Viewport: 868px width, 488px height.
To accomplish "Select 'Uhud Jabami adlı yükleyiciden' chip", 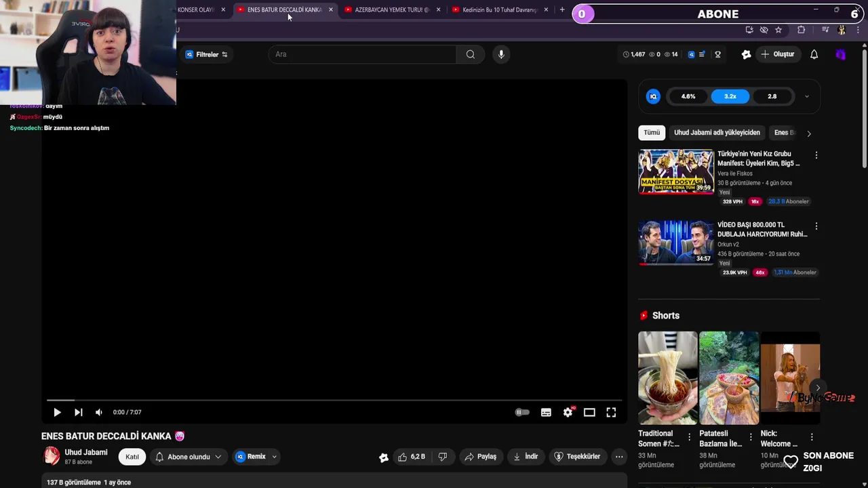I will [x=717, y=133].
